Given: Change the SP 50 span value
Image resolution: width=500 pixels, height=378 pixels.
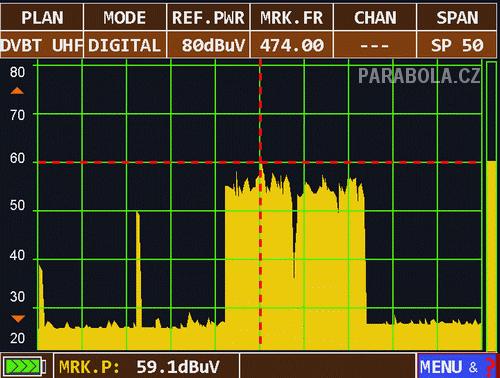Looking at the screenshot, I should point(457,45).
